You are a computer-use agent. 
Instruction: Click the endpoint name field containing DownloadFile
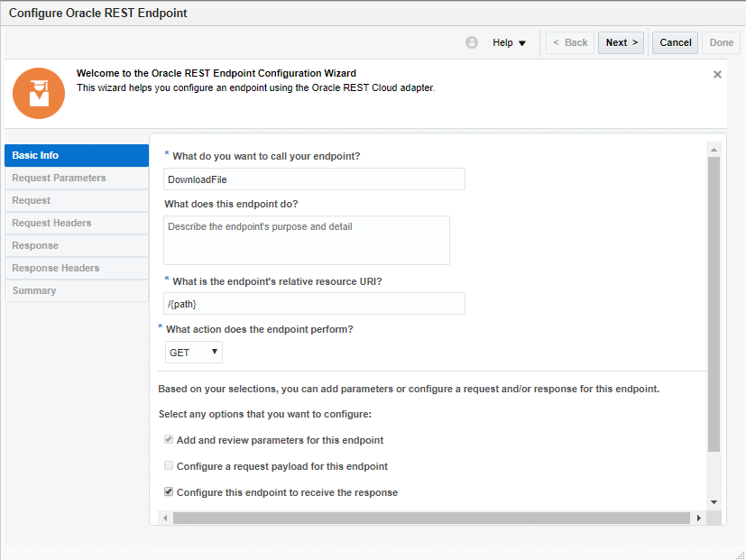[x=314, y=179]
